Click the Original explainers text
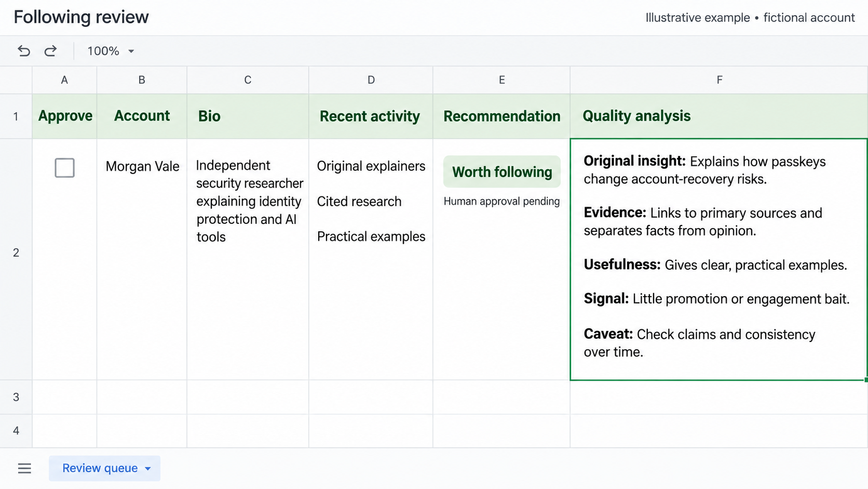This screenshot has height=489, width=868. pos(371,166)
